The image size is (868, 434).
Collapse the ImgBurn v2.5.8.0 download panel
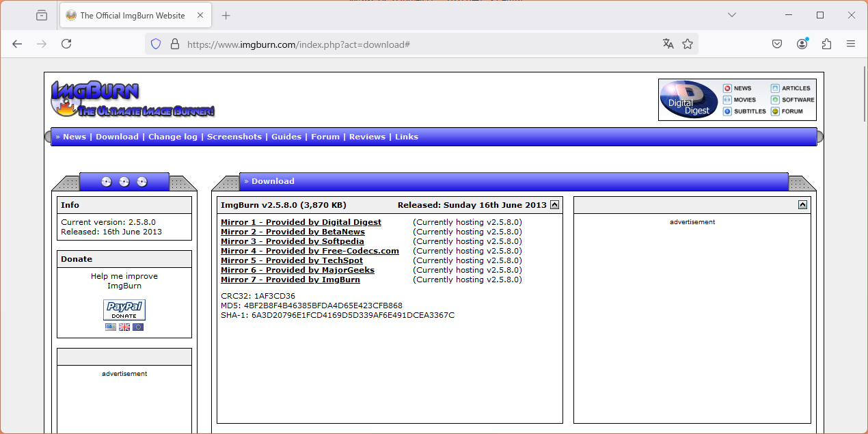[555, 204]
